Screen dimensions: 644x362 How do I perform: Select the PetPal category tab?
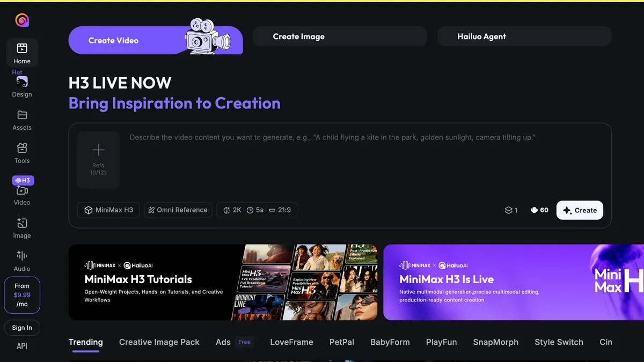[342, 342]
